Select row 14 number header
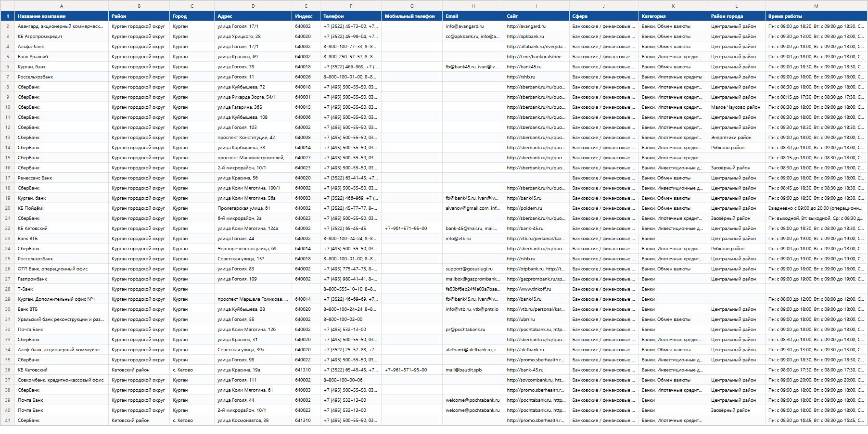868x434 pixels. click(8, 147)
